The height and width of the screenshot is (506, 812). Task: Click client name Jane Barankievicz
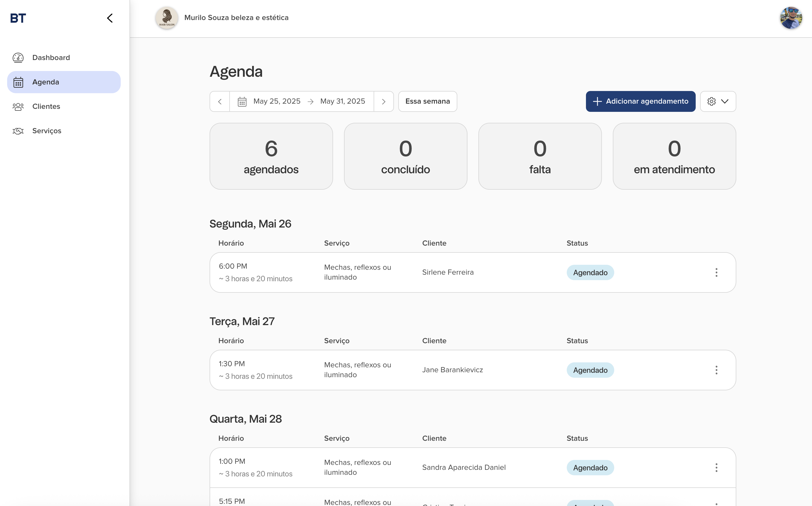452,370
